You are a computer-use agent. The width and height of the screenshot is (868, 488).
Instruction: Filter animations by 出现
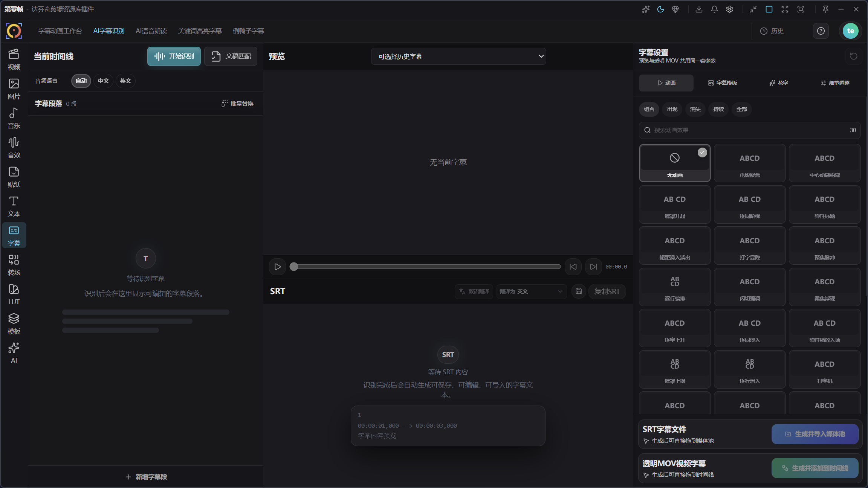click(x=672, y=109)
